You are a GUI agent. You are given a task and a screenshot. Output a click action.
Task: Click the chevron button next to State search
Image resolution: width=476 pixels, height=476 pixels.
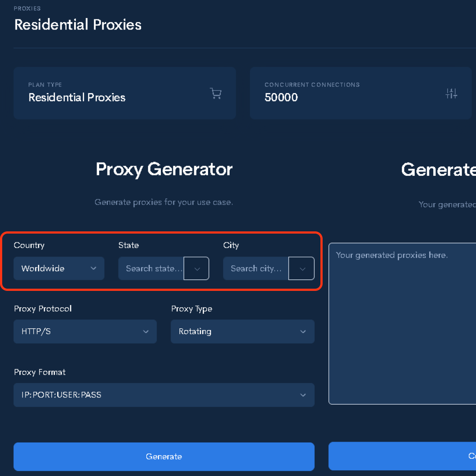pyautogui.click(x=197, y=268)
